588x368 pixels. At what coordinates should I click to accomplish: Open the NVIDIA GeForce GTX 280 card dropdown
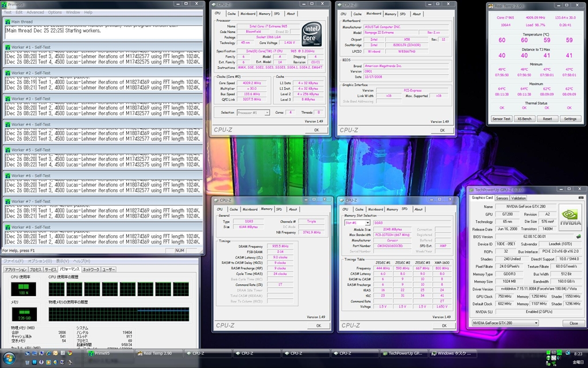(505, 323)
